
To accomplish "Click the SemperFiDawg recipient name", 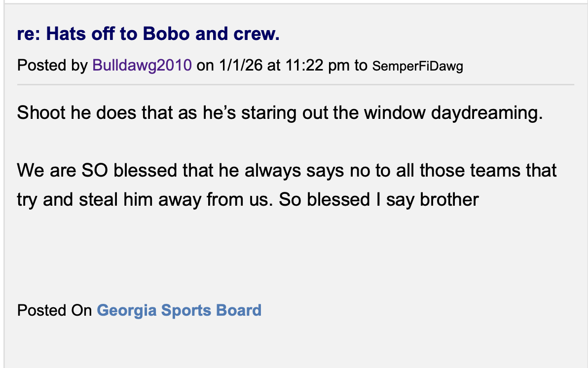I will (417, 66).
